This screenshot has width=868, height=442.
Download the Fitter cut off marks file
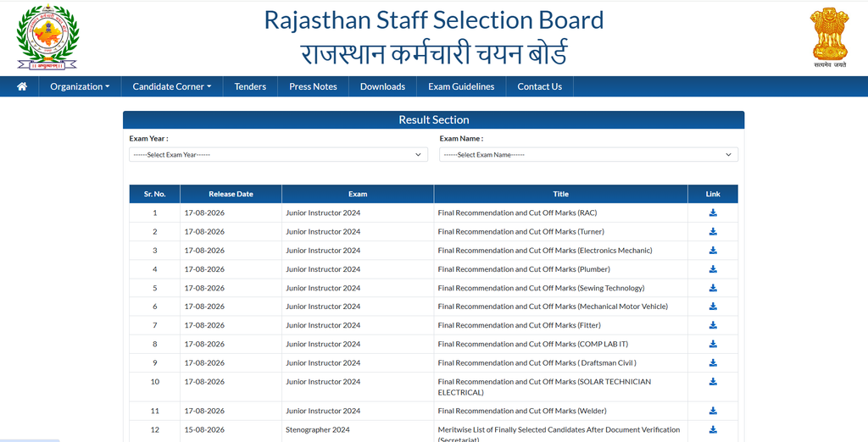tap(713, 325)
